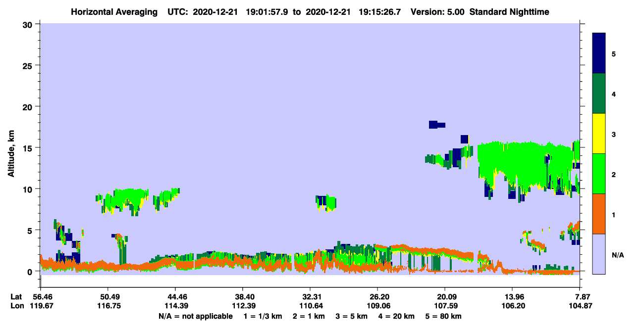The height and width of the screenshot is (330, 644).
Task: Click the 'Lon' axis row label
Action: 17,306
